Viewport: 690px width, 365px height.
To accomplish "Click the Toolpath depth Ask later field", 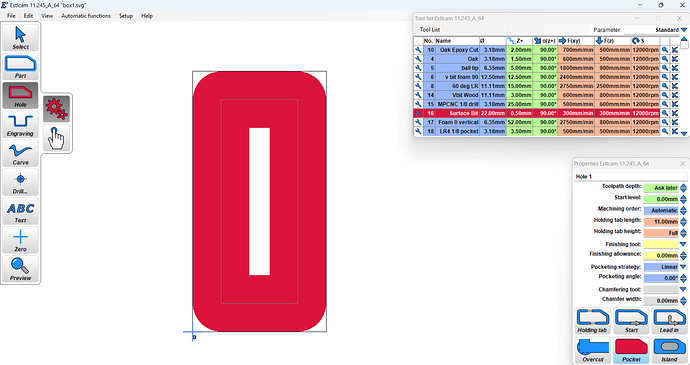I will (661, 188).
